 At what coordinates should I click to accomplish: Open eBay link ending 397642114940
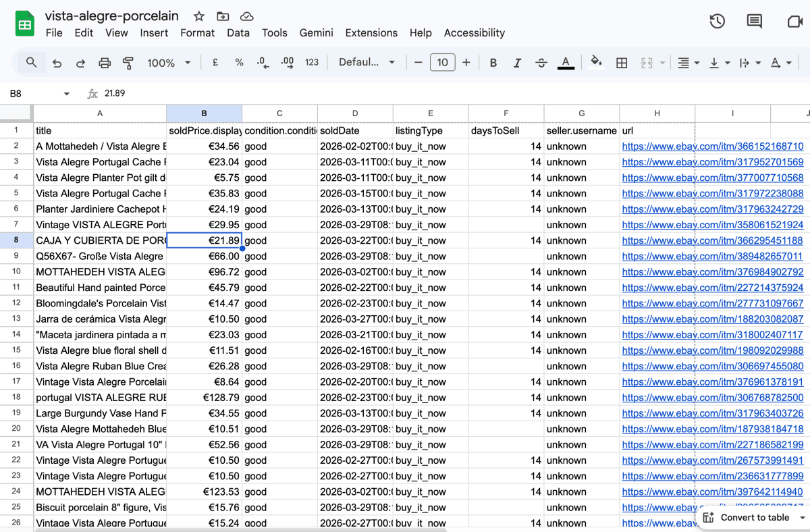(713, 491)
